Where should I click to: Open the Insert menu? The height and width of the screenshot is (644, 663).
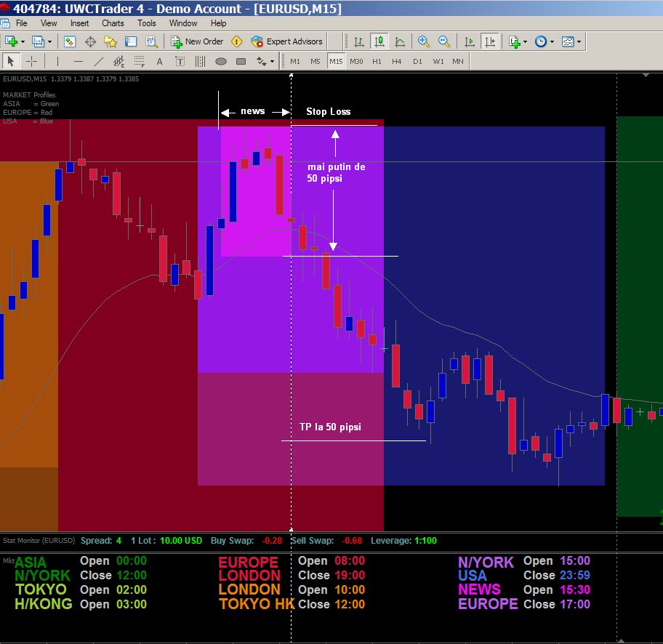[x=79, y=23]
